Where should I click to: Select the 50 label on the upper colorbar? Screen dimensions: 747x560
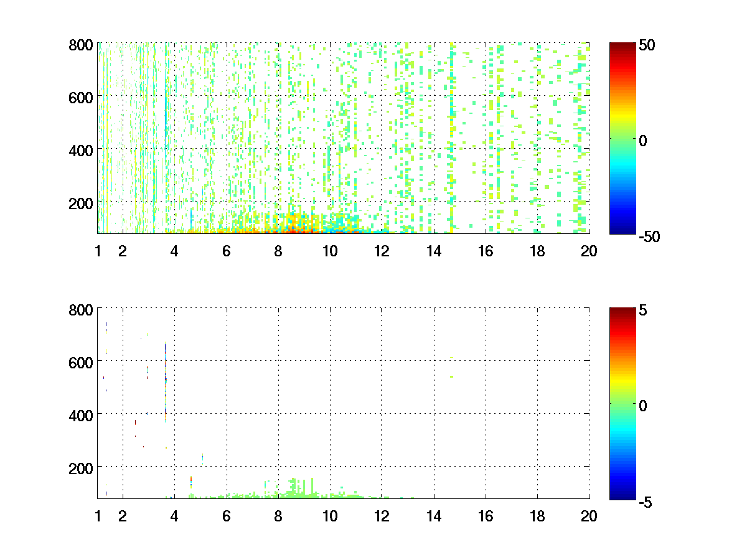point(647,45)
